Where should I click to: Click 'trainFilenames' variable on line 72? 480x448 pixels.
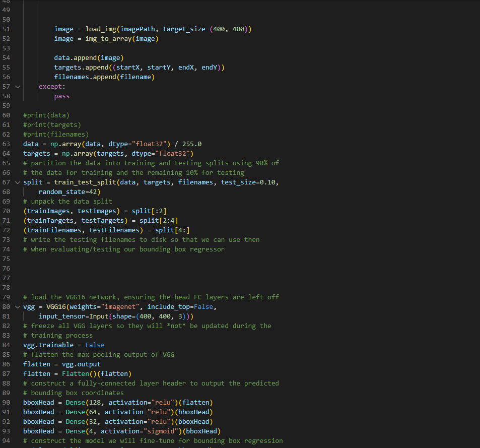(x=54, y=230)
